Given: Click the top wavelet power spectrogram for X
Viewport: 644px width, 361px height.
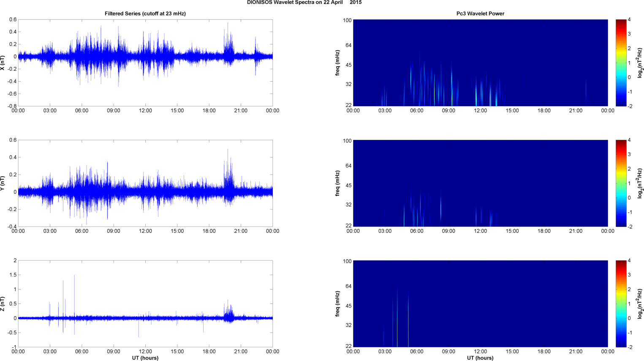Looking at the screenshot, I should (480, 63).
